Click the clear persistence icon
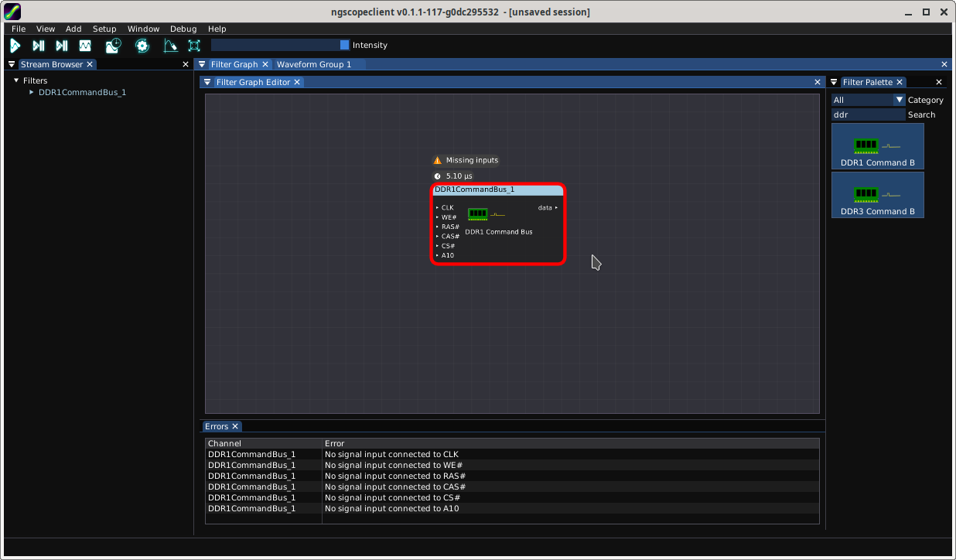The image size is (956, 560). point(170,46)
